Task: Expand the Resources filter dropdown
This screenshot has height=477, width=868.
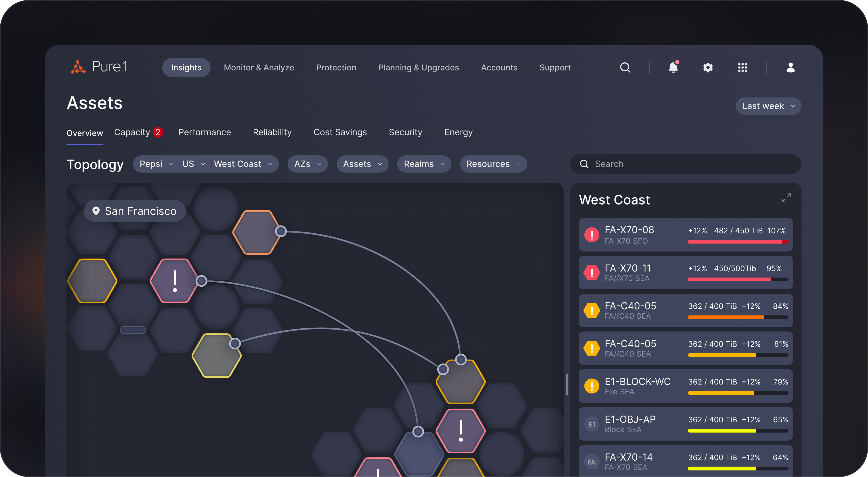Action: (493, 164)
